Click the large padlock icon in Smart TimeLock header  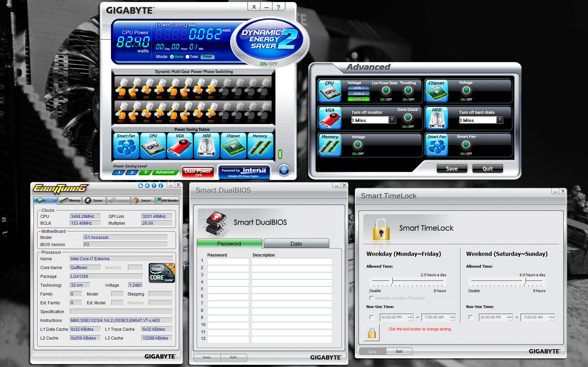pyautogui.click(x=381, y=229)
